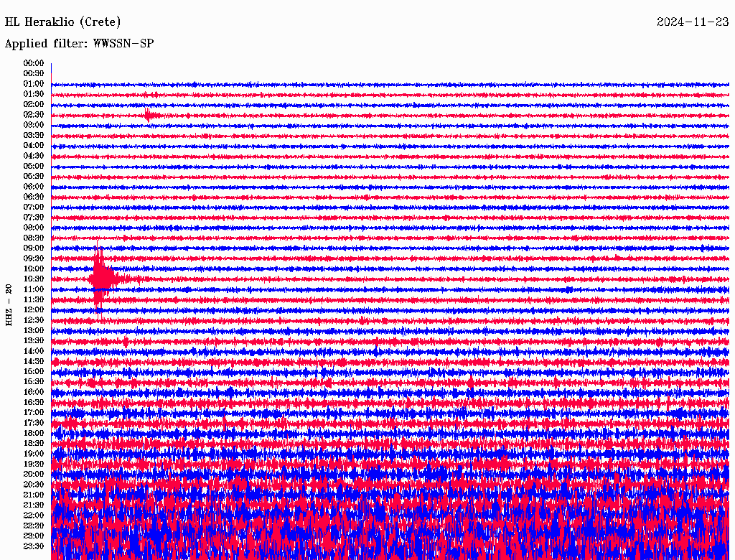Click the small seismic event on the 02:30 trace
Viewport: 735px width, 560px height.
tap(151, 115)
